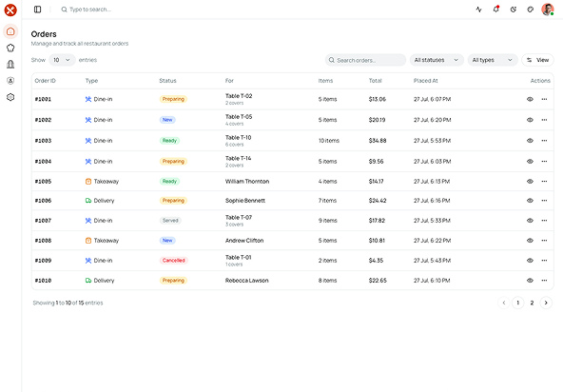This screenshot has height=392, width=563.
Task: Click the $34.88 total cell
Action: click(378, 141)
